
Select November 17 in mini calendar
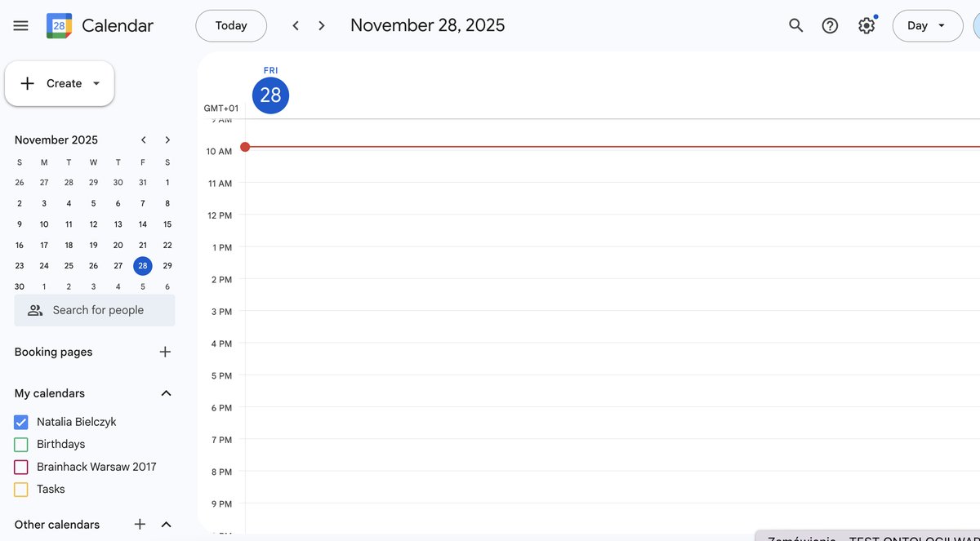pos(44,245)
